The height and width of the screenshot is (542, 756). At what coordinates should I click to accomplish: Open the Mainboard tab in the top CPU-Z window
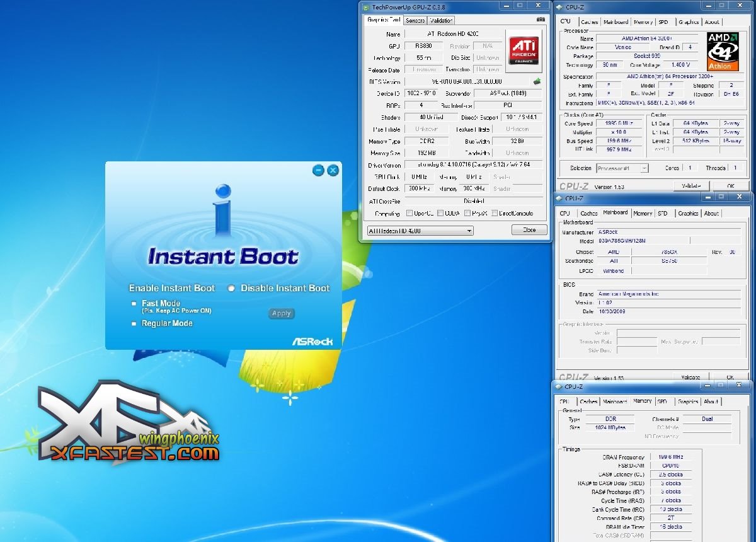(616, 22)
